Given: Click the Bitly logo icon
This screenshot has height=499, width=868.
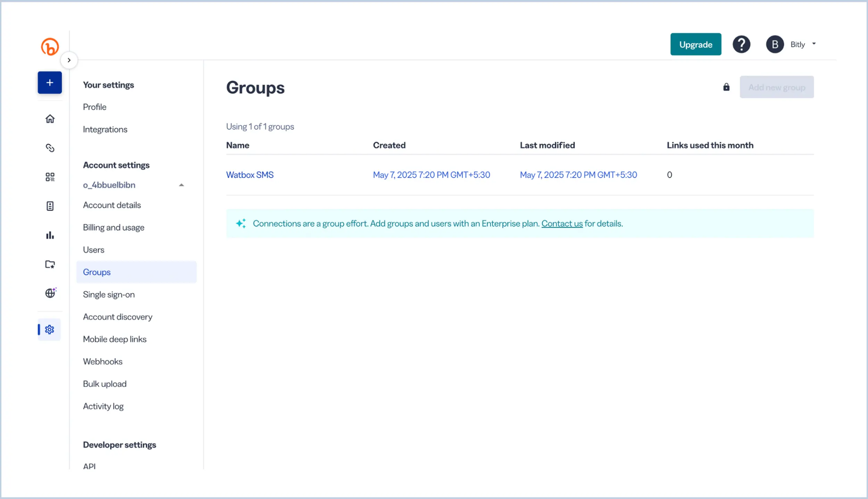Looking at the screenshot, I should (50, 46).
